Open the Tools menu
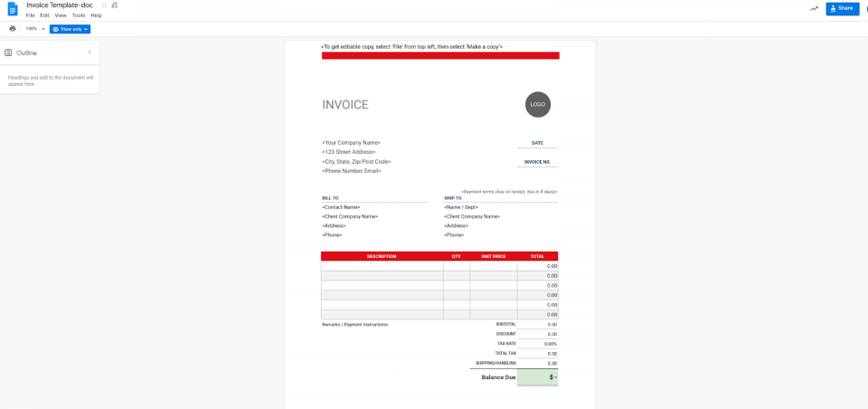The image size is (868, 409). coord(79,15)
